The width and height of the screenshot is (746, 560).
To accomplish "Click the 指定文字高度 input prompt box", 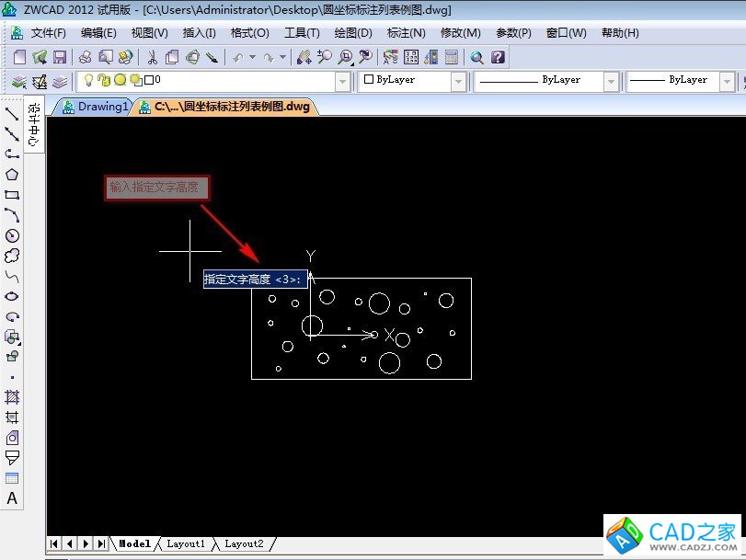I will point(255,279).
